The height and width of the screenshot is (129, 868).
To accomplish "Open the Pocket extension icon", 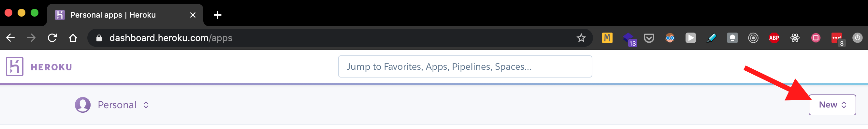I will 649,38.
